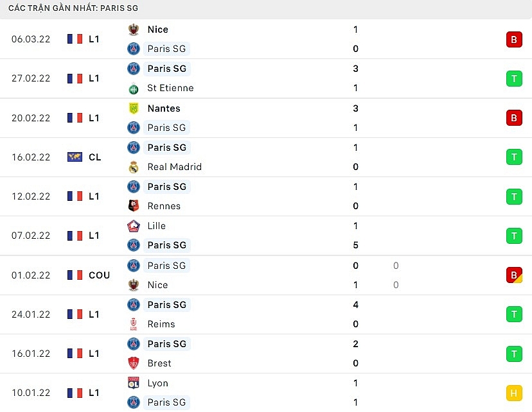The image size is (532, 412).
Task: Click the green T result badge for 27.02.22
Action: (514, 79)
